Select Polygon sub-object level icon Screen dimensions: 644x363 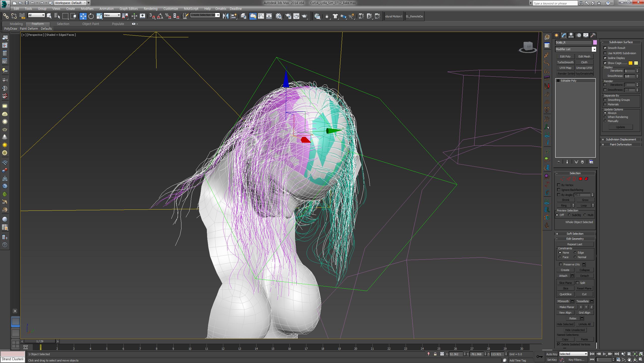click(x=581, y=179)
